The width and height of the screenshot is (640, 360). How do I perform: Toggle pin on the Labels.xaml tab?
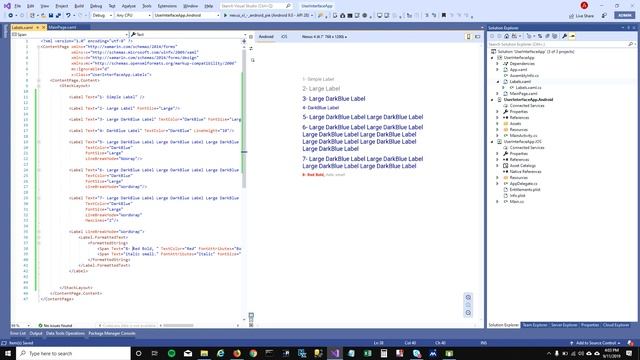coord(38,27)
